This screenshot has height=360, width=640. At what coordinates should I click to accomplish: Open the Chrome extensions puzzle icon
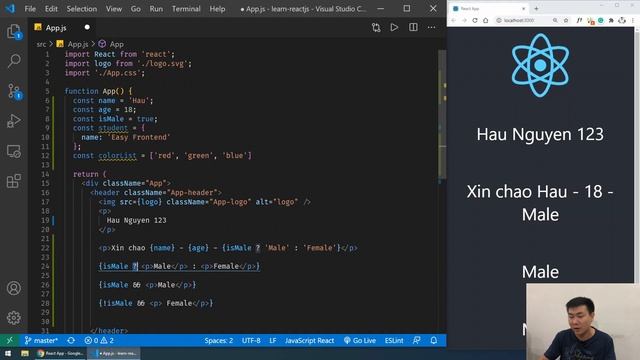[611, 20]
